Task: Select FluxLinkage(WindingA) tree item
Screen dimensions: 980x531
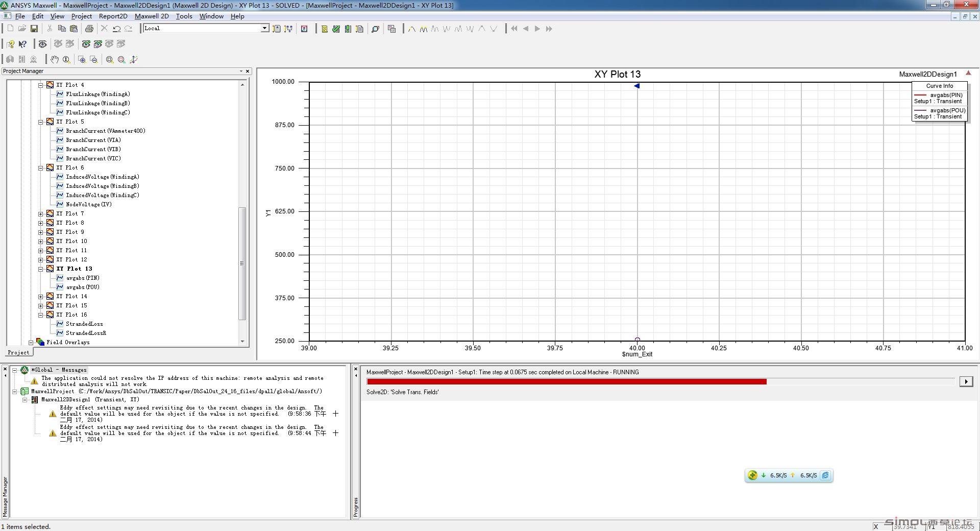Action: [98, 94]
